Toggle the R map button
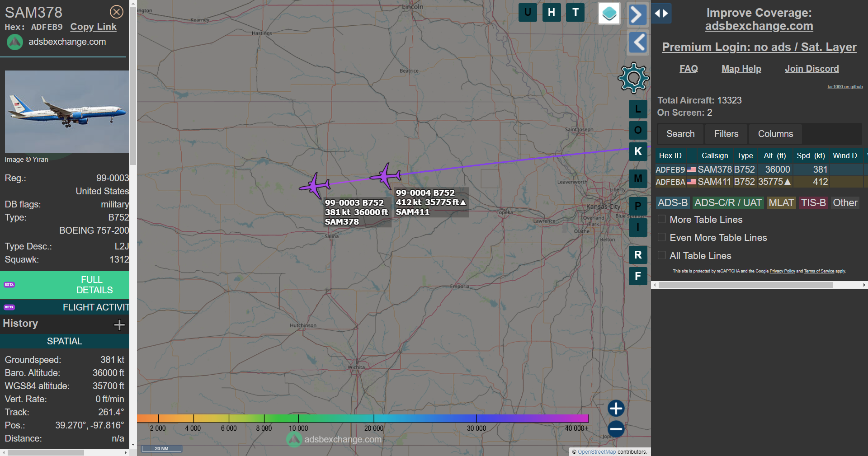 [638, 255]
